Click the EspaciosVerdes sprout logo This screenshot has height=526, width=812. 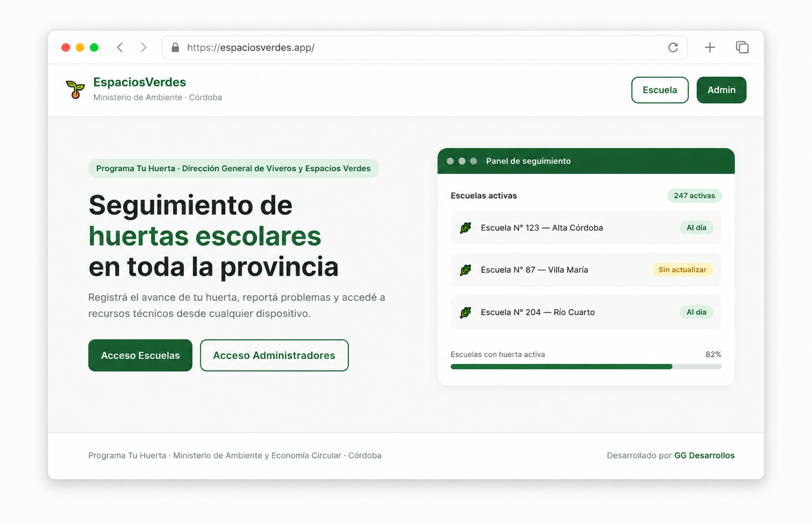76,89
